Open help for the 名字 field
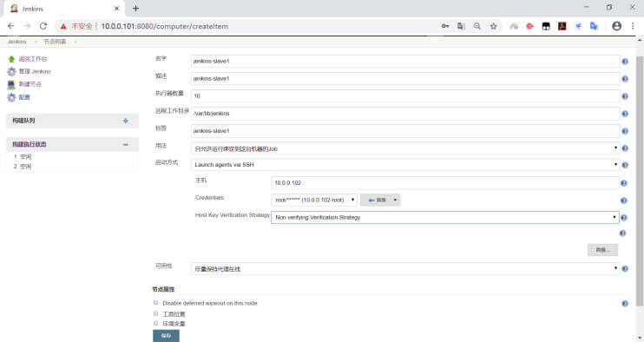The height and width of the screenshot is (342, 644). [x=625, y=62]
